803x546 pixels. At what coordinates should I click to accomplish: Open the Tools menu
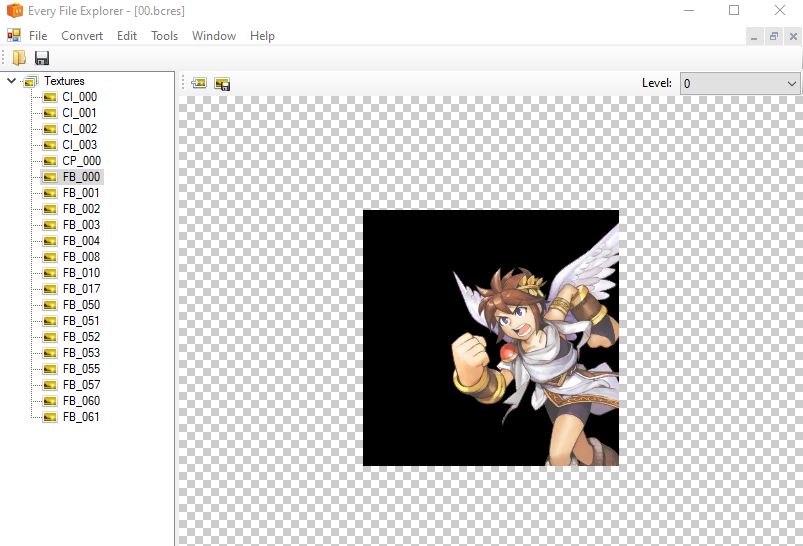click(x=164, y=36)
